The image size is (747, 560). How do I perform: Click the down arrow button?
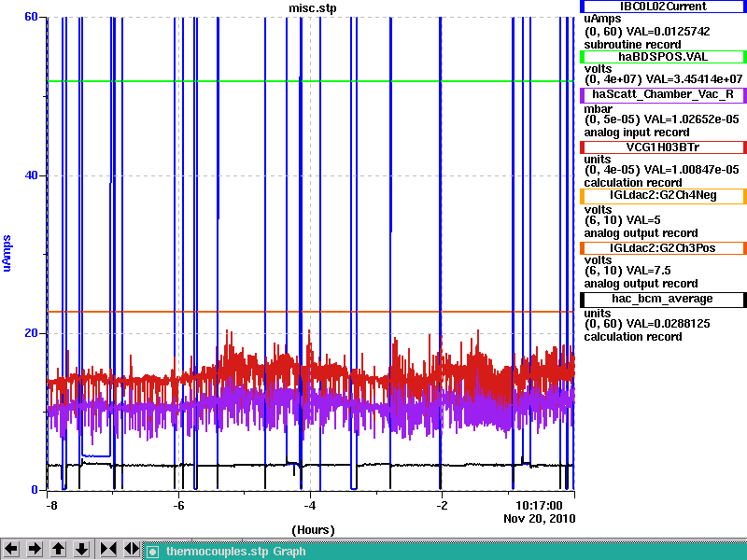pos(81,549)
